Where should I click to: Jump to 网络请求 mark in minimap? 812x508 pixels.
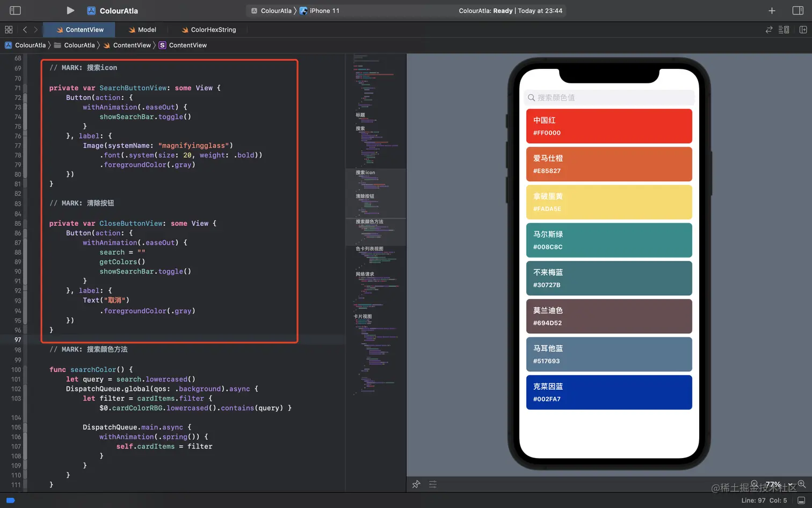tap(365, 274)
